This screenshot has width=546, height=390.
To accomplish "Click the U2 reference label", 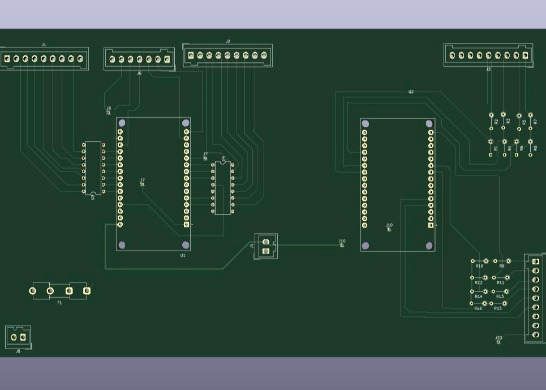I will [x=411, y=92].
